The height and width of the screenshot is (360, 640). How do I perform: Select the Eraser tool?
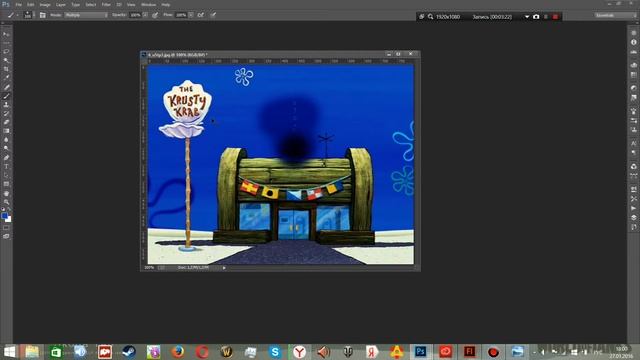6,122
